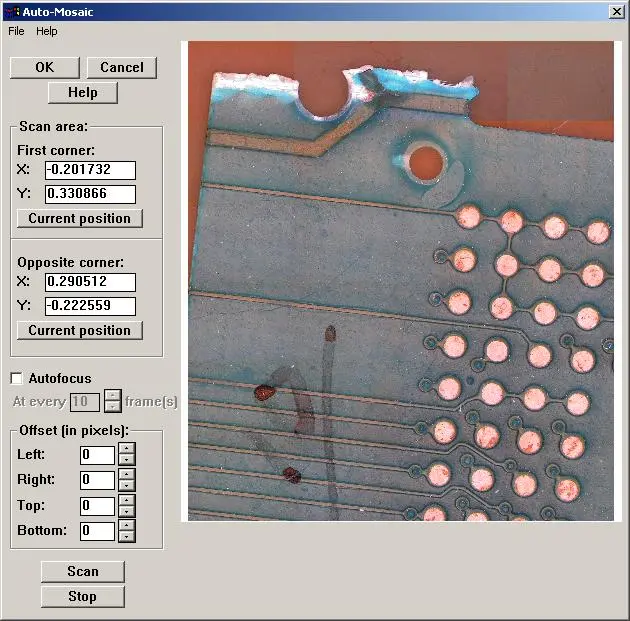Edit First corner X value field

90,170
